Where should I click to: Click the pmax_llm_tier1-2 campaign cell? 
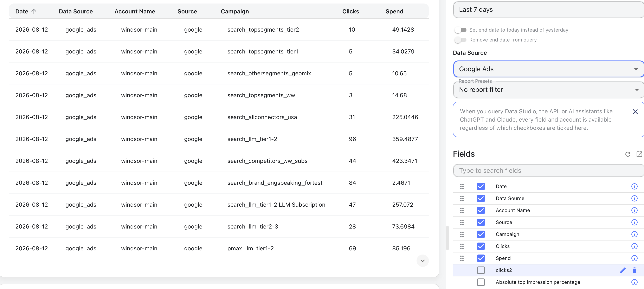tap(251, 248)
